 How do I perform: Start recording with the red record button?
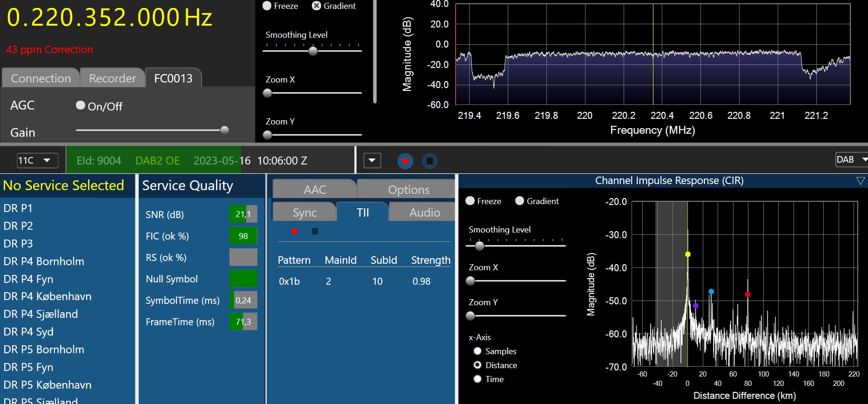[405, 161]
